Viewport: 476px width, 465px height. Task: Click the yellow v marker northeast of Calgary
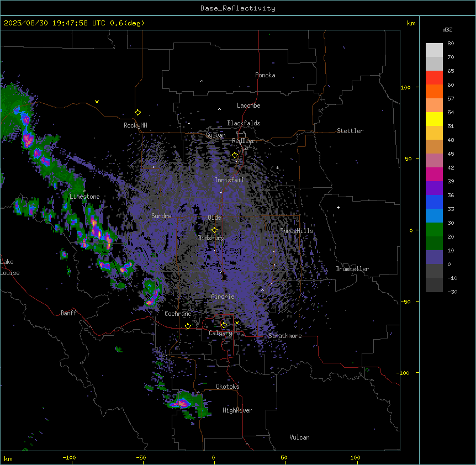pos(237,323)
